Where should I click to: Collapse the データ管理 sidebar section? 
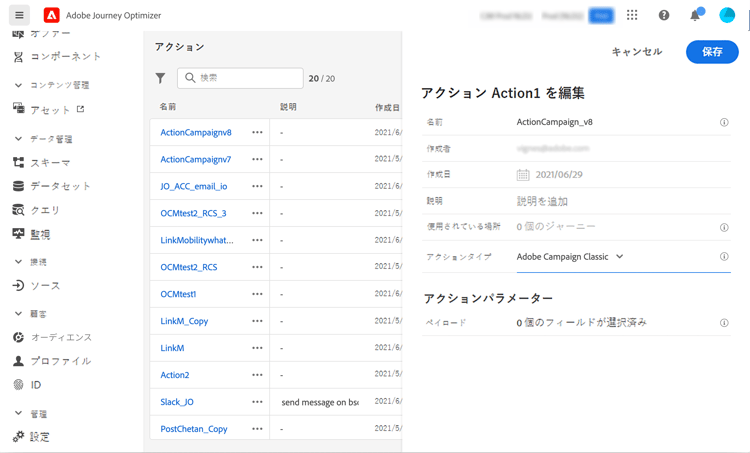tap(18, 139)
